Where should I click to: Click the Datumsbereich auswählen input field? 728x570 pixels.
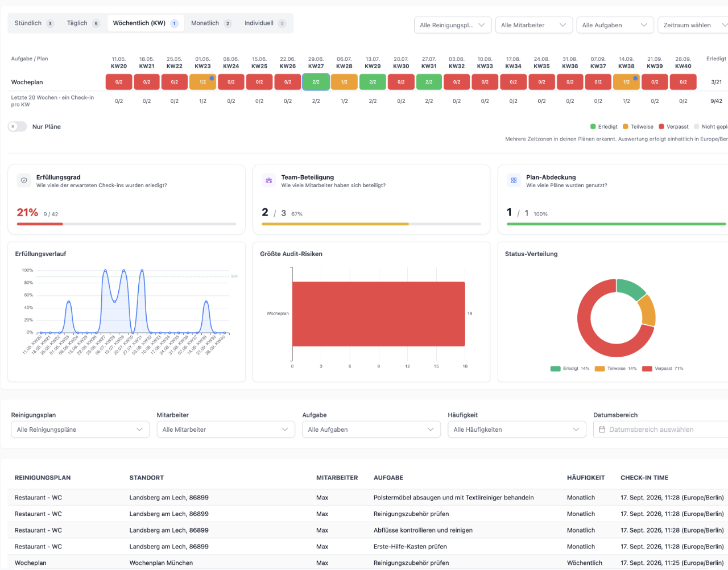pyautogui.click(x=661, y=429)
